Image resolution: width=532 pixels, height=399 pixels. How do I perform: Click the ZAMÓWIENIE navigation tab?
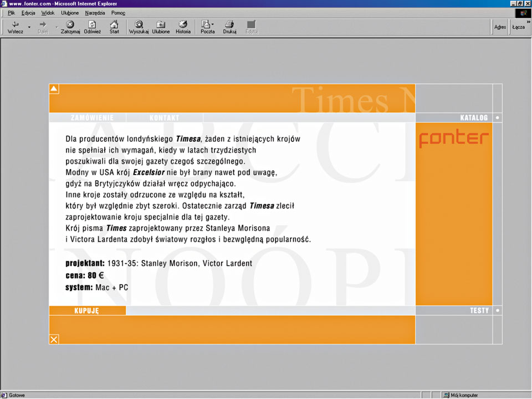click(x=93, y=117)
